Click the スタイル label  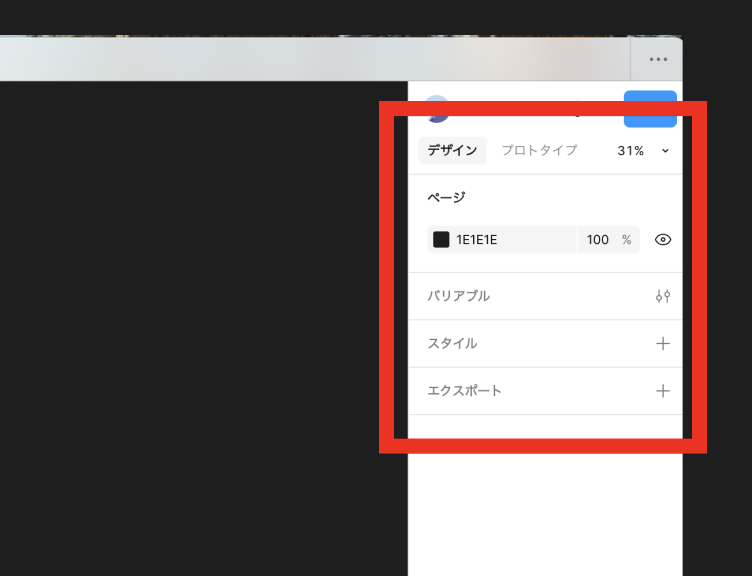(452, 343)
